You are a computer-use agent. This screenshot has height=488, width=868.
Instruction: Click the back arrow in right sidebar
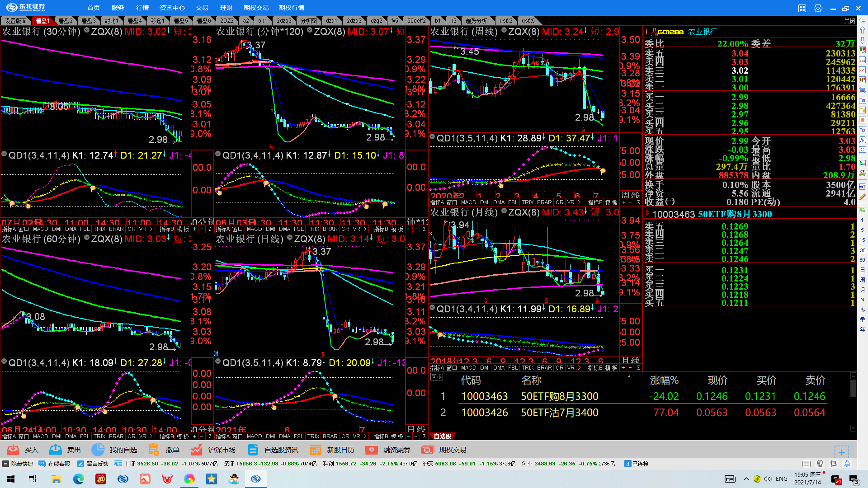click(x=863, y=20)
